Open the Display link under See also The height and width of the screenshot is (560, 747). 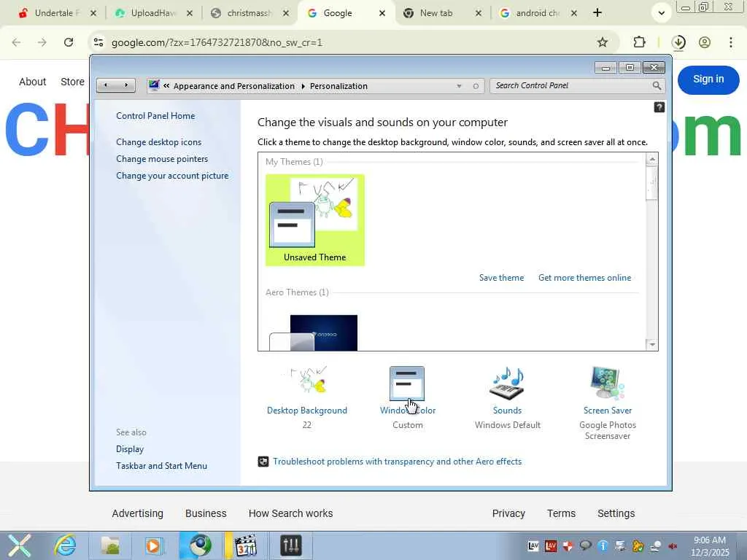point(130,449)
